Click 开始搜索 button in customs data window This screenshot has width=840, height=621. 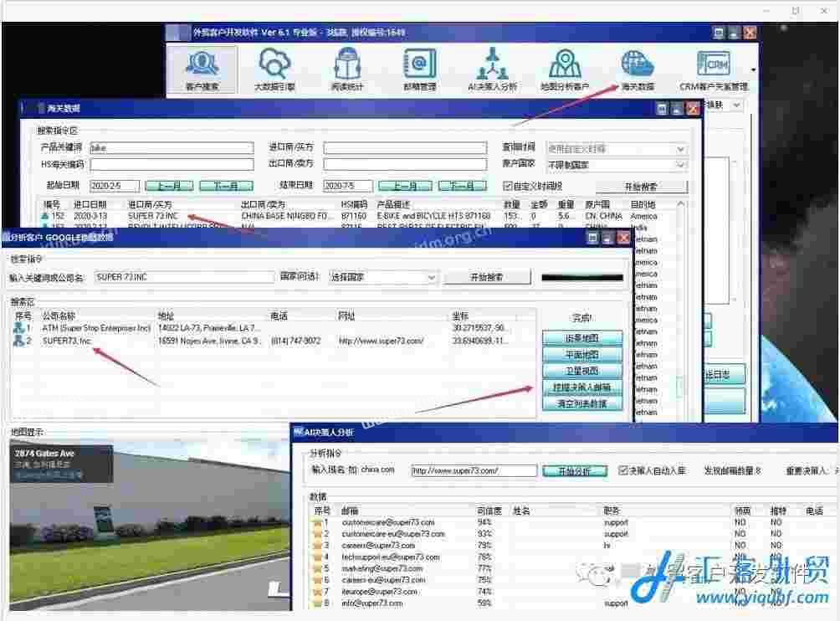[641, 187]
